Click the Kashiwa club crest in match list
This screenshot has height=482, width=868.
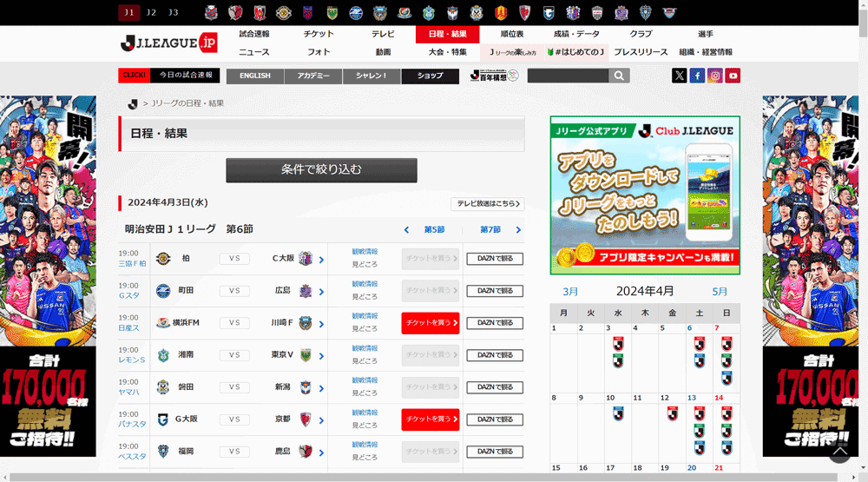coord(163,259)
